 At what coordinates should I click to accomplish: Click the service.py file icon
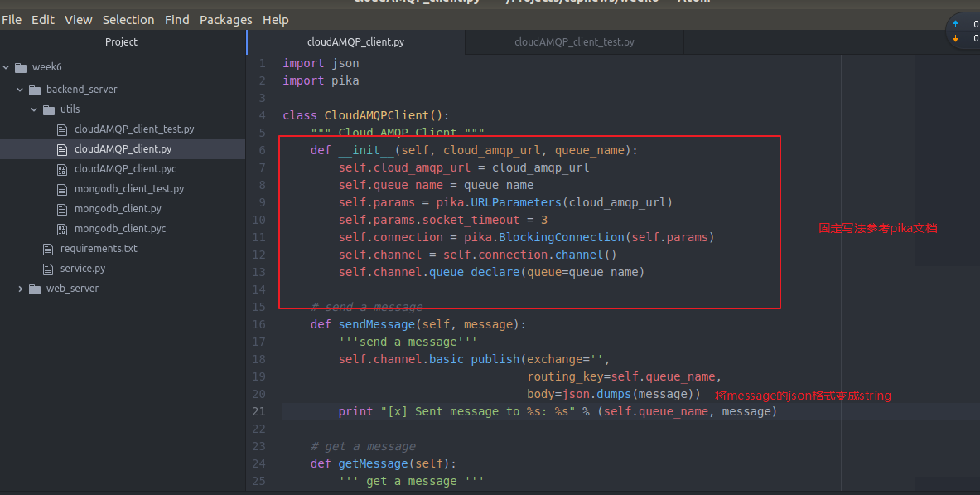click(48, 269)
